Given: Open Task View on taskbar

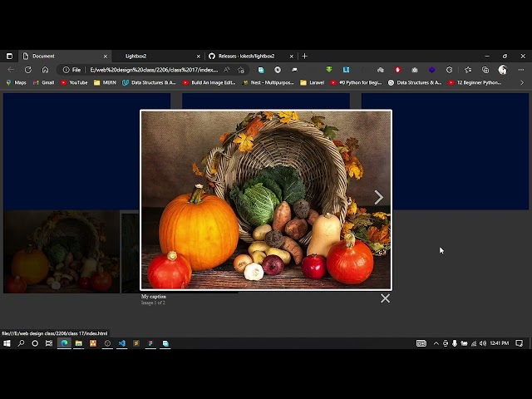Looking at the screenshot, I should click(x=49, y=343).
